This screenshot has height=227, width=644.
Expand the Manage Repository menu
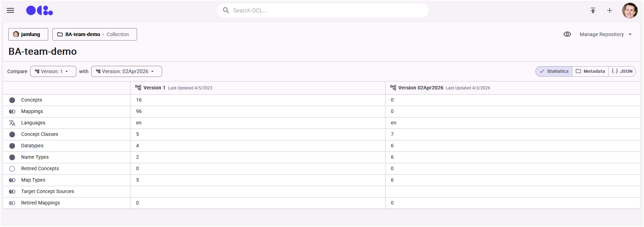coord(605,34)
